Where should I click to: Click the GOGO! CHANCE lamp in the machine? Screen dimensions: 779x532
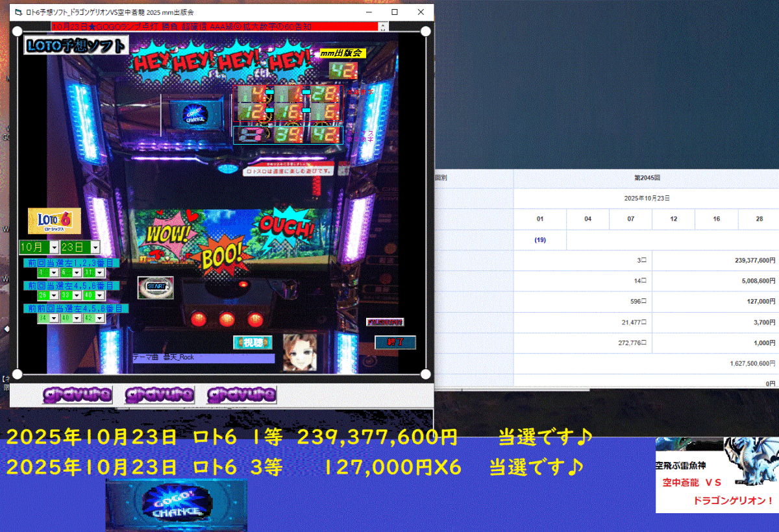(195, 115)
